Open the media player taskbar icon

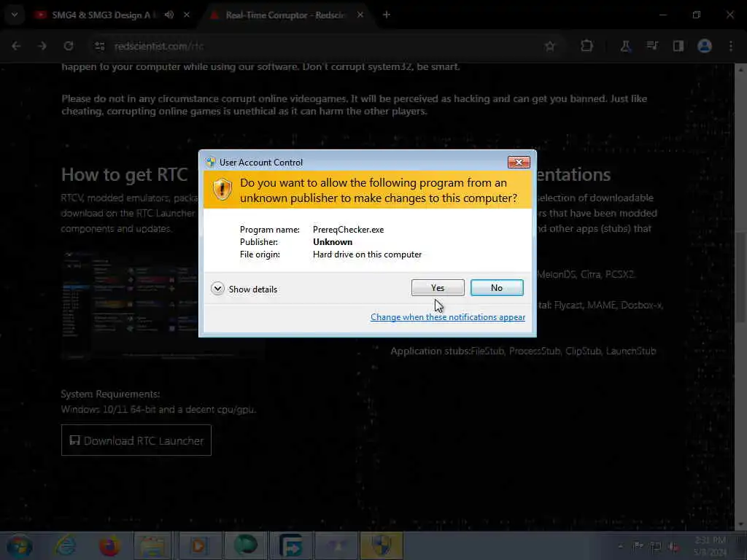coord(198,545)
